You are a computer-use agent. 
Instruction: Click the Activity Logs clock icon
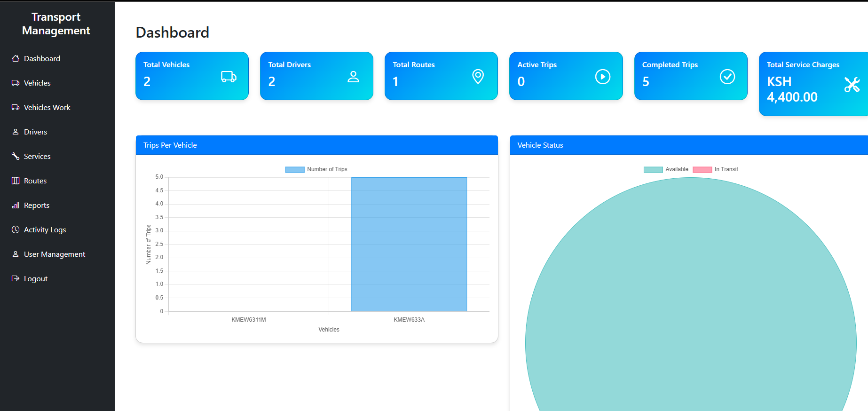16,229
